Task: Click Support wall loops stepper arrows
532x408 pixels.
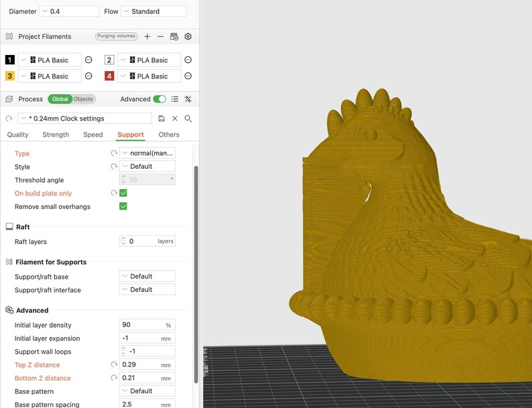Action: pos(123,351)
